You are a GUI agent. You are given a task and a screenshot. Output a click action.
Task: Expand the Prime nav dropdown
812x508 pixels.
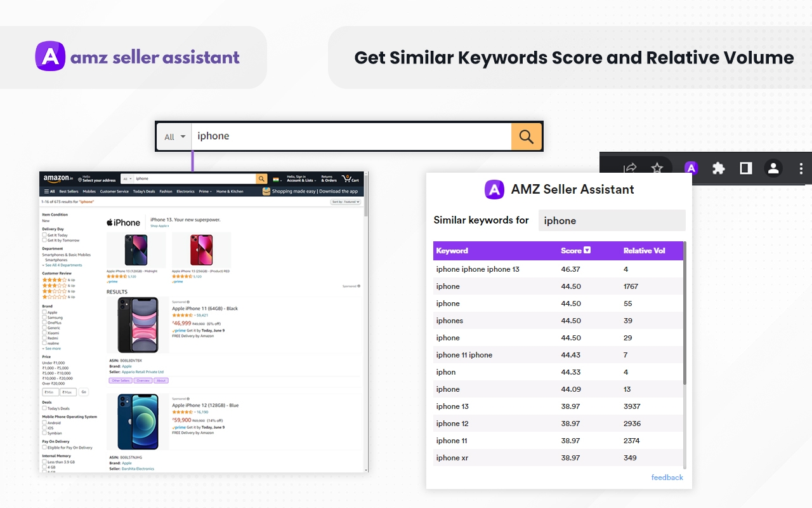205,191
